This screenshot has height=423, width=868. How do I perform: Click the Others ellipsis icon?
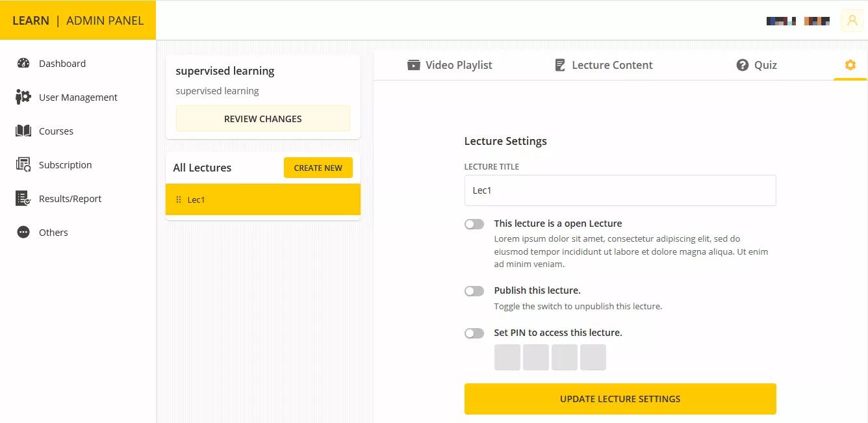point(23,233)
